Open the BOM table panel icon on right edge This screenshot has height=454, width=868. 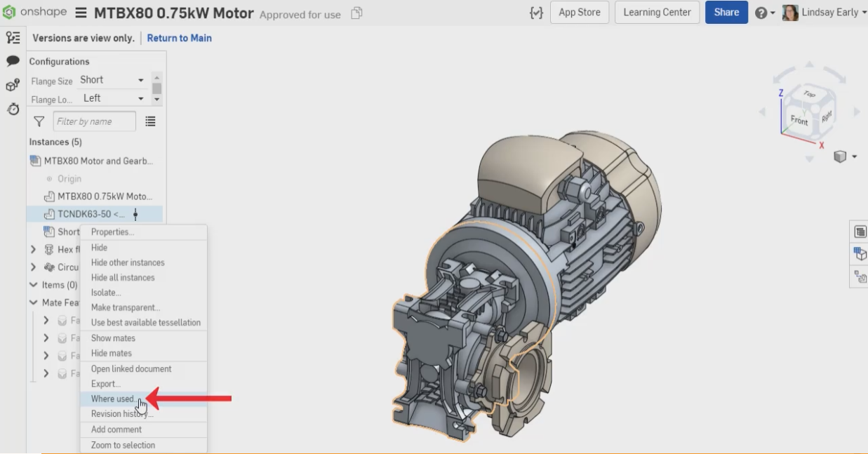coord(860,232)
